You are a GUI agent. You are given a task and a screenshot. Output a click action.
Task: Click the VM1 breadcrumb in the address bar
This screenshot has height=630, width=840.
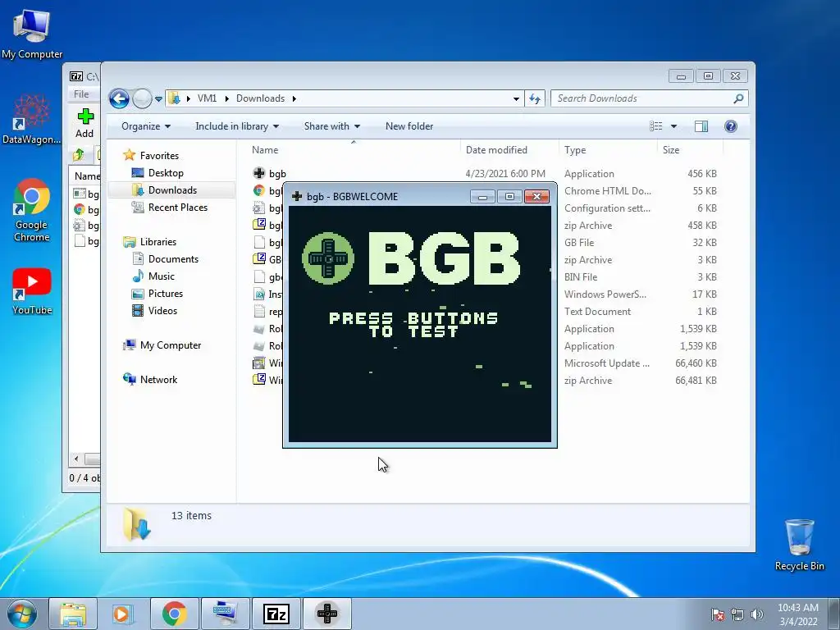point(207,98)
